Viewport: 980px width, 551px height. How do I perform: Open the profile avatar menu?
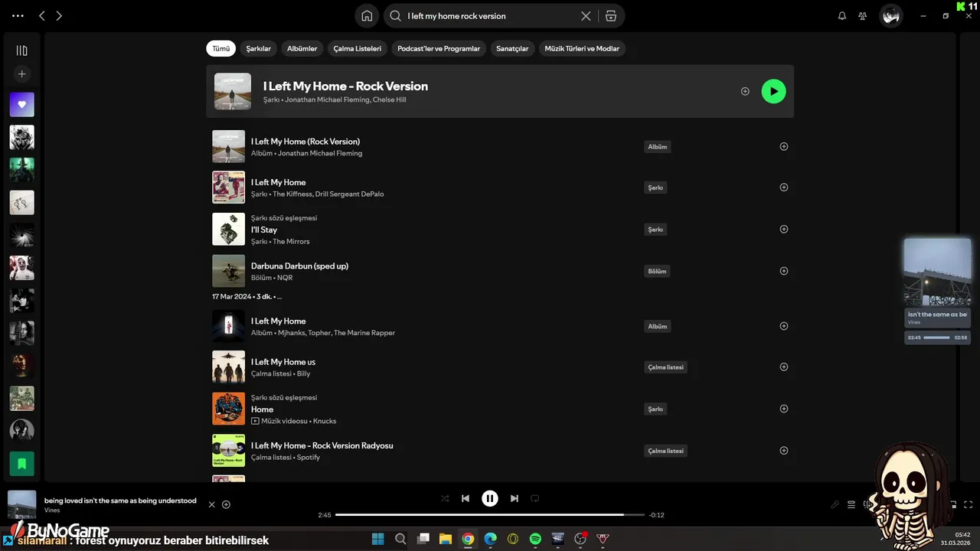890,15
